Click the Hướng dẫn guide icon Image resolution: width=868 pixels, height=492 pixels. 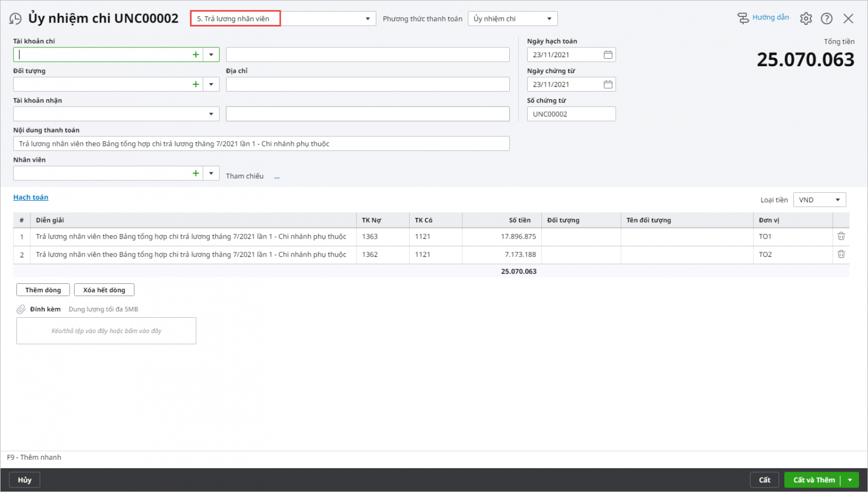(743, 18)
